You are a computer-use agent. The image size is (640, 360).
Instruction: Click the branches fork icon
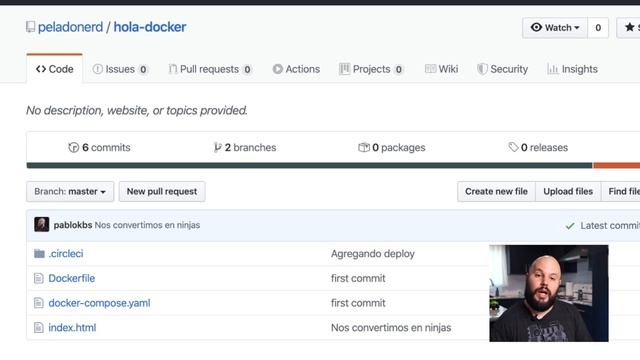click(218, 147)
